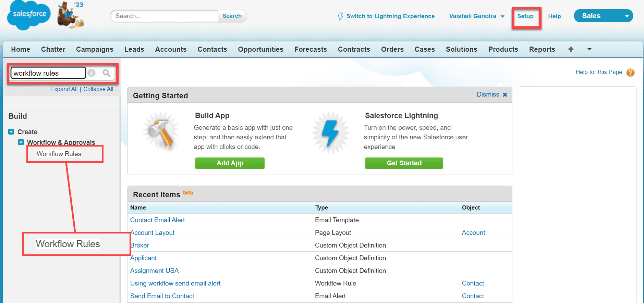
Task: Click the lightning bolt icon beside Switch to Lightning
Action: (340, 16)
